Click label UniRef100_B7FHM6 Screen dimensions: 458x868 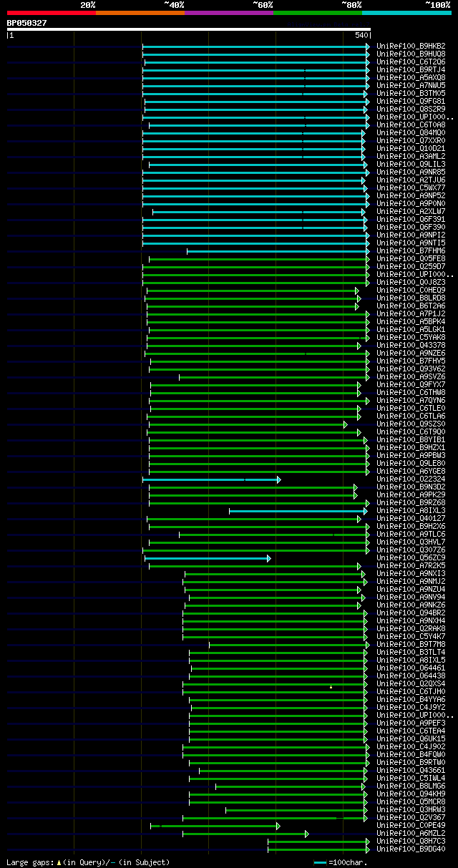coord(411,250)
